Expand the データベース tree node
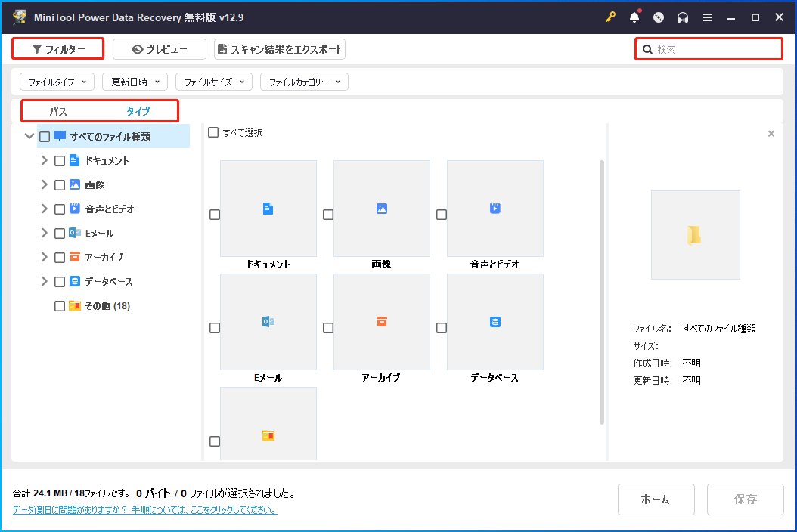Screen dimensions: 797x532 click(x=44, y=281)
